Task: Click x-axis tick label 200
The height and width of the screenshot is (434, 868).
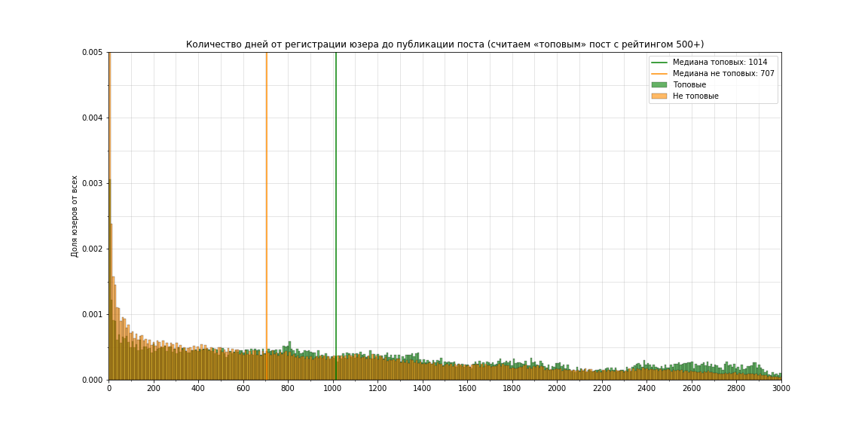Action: point(154,389)
